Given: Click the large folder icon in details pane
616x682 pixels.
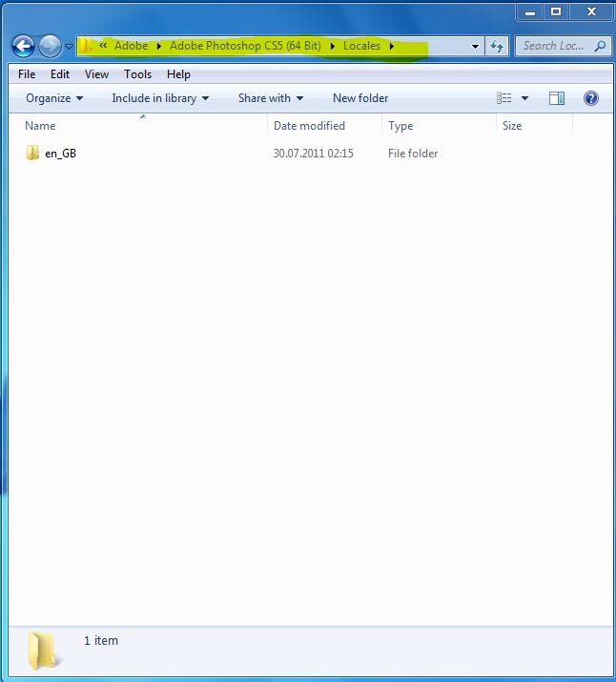Looking at the screenshot, I should (x=43, y=651).
